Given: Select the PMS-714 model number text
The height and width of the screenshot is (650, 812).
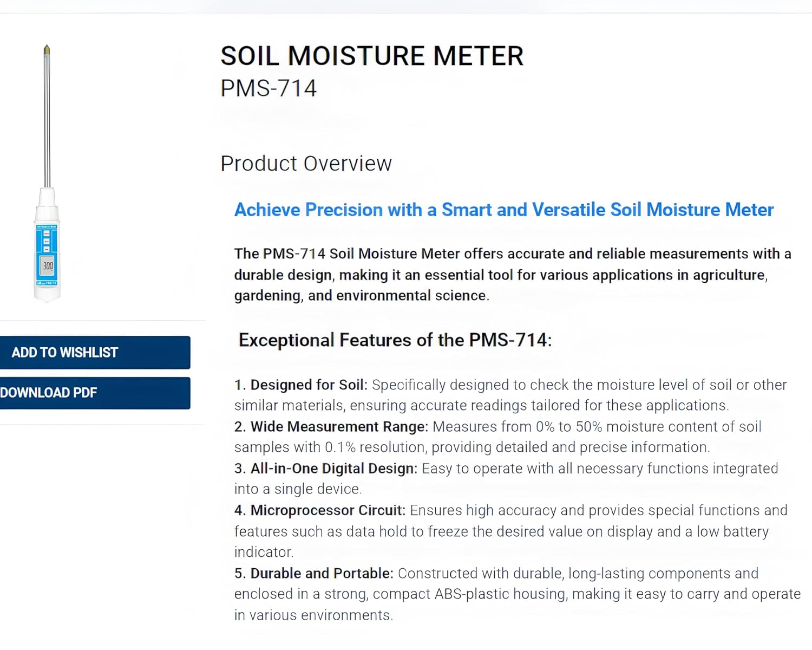Looking at the screenshot, I should [x=269, y=88].
